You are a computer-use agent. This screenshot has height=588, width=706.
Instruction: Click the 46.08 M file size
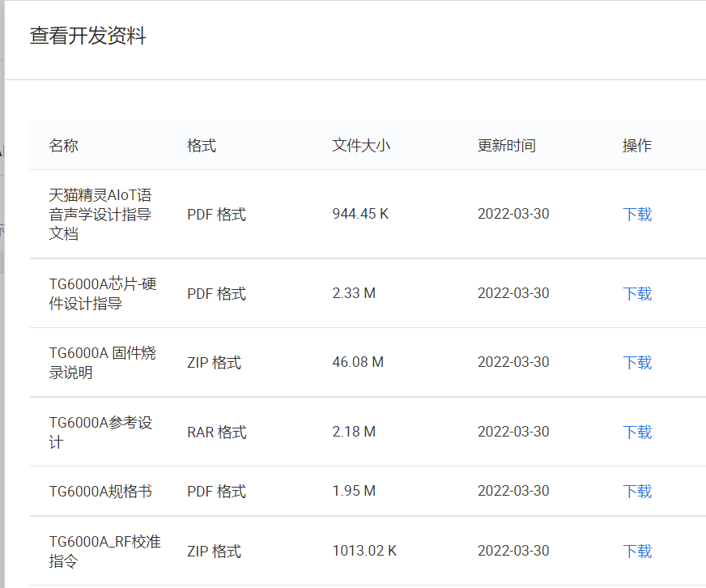(358, 362)
